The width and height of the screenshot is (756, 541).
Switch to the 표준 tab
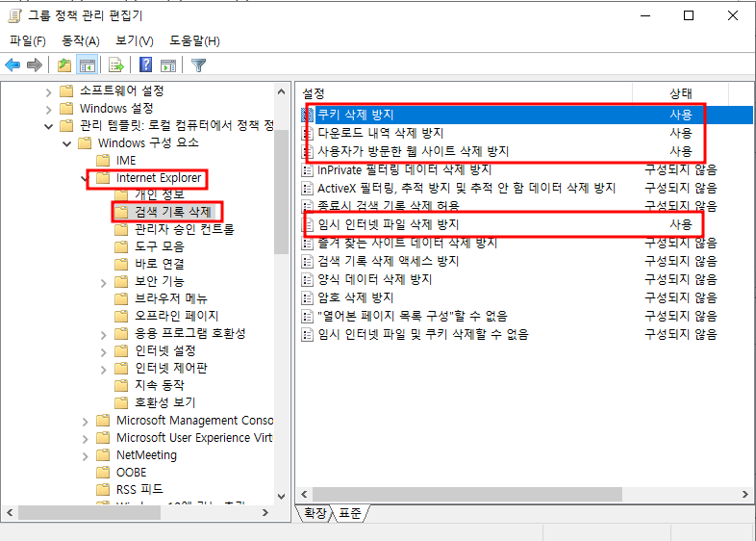pyautogui.click(x=350, y=513)
